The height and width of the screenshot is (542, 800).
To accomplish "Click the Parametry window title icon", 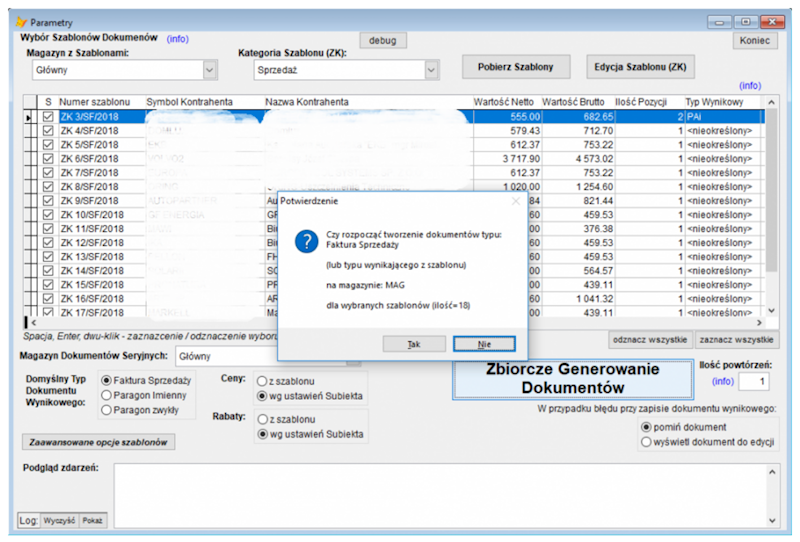I will pyautogui.click(x=21, y=22).
